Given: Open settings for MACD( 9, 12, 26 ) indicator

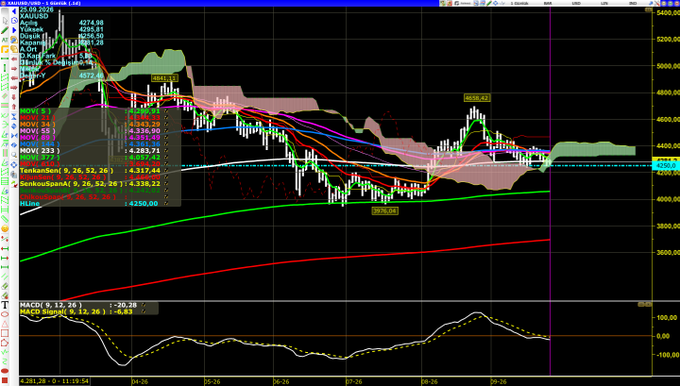Looking at the screenshot, I should click(x=143, y=305).
